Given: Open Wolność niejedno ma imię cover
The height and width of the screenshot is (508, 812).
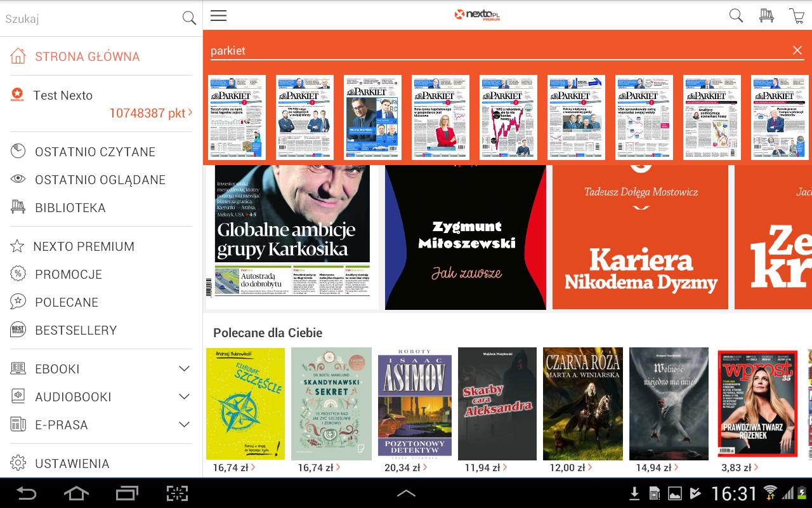Looking at the screenshot, I should [669, 403].
